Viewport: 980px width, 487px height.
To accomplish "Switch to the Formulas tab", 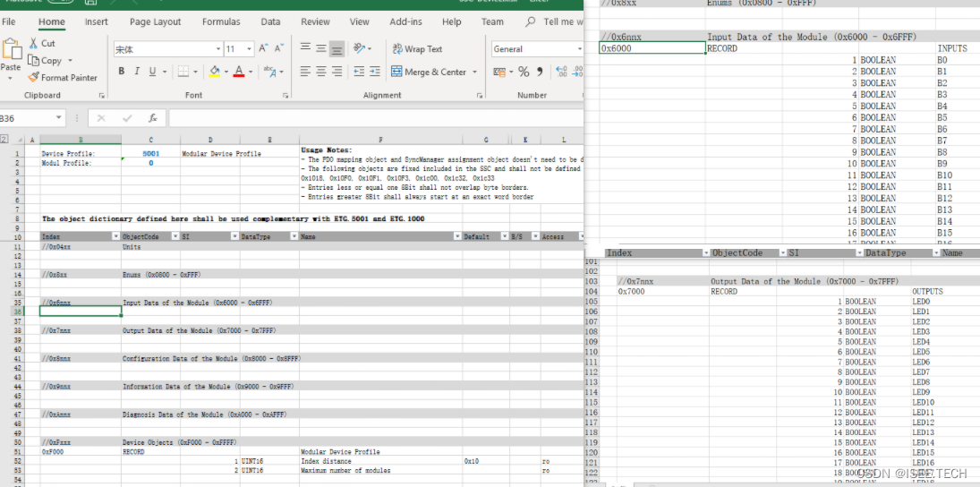I will coord(221,21).
